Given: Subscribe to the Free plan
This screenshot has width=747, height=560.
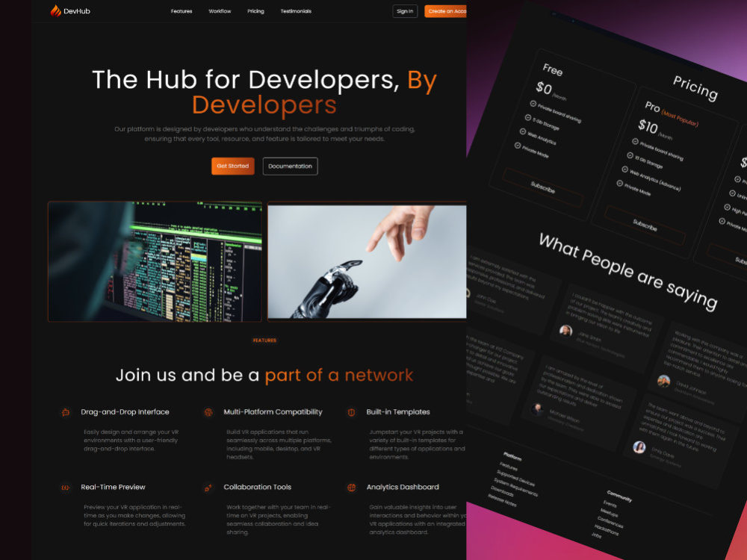Looking at the screenshot, I should point(543,187).
